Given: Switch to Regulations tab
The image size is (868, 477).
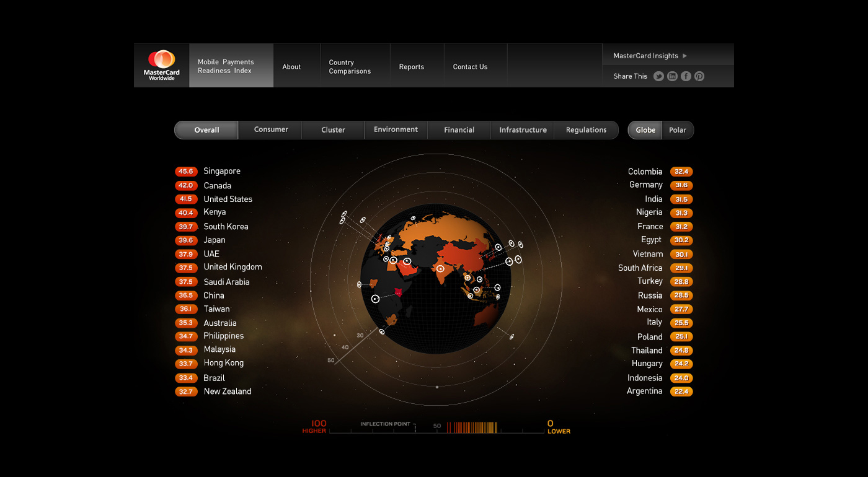Looking at the screenshot, I should tap(586, 130).
